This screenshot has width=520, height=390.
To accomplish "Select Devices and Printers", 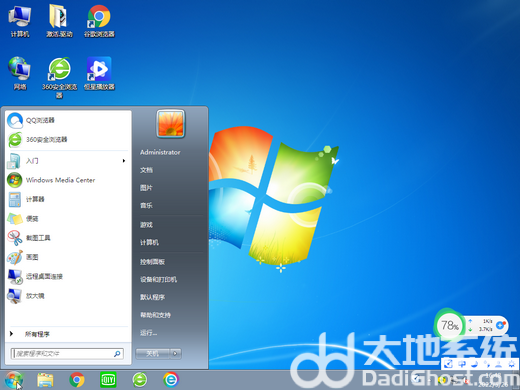I will click(x=158, y=279).
